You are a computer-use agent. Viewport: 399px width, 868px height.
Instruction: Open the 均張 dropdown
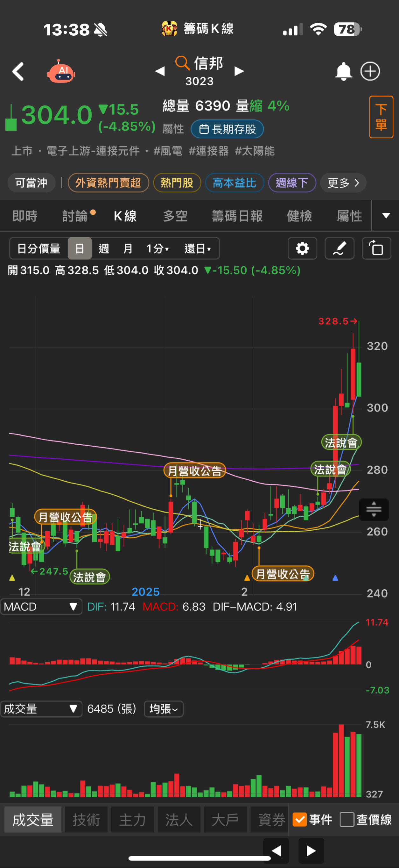164,709
